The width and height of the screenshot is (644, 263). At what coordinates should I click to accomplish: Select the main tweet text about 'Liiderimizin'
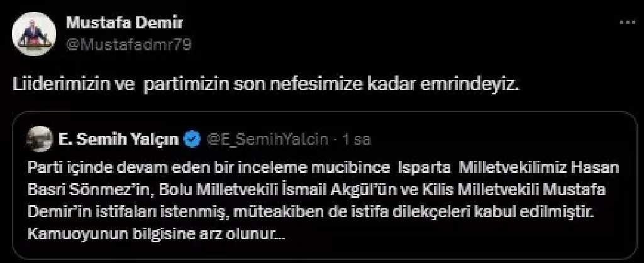pos(266,87)
